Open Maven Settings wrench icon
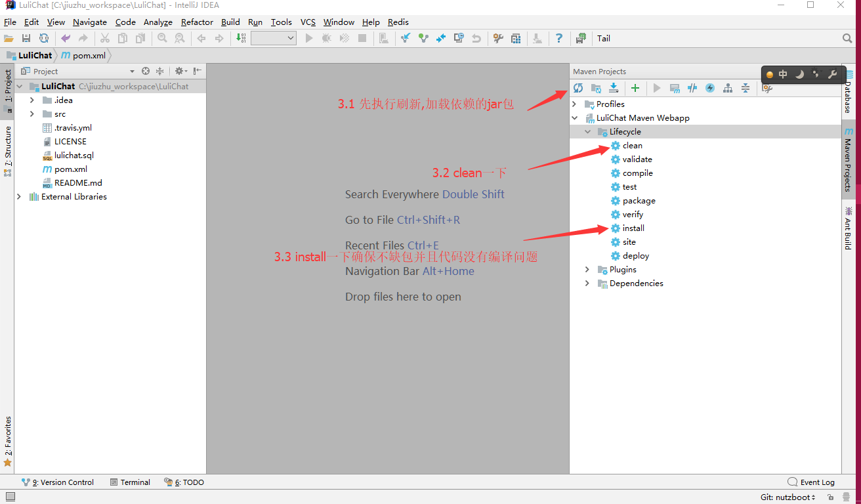This screenshot has height=504, width=861. [766, 89]
